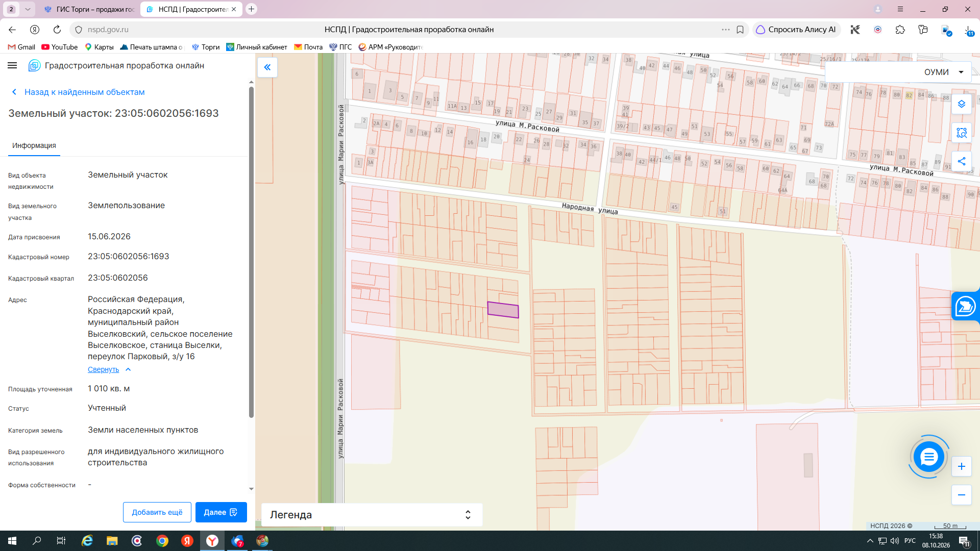The image size is (980, 551).
Task: Collapse the address with the chevron
Action: (128, 369)
